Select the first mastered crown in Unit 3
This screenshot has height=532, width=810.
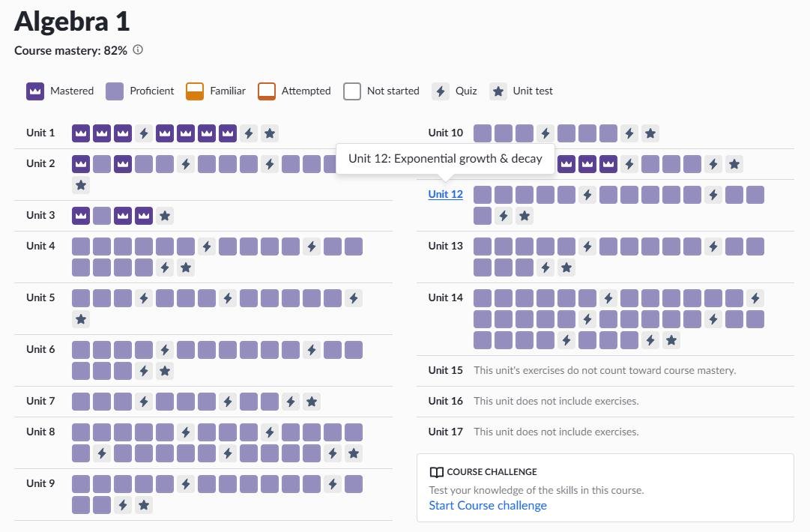(x=81, y=216)
